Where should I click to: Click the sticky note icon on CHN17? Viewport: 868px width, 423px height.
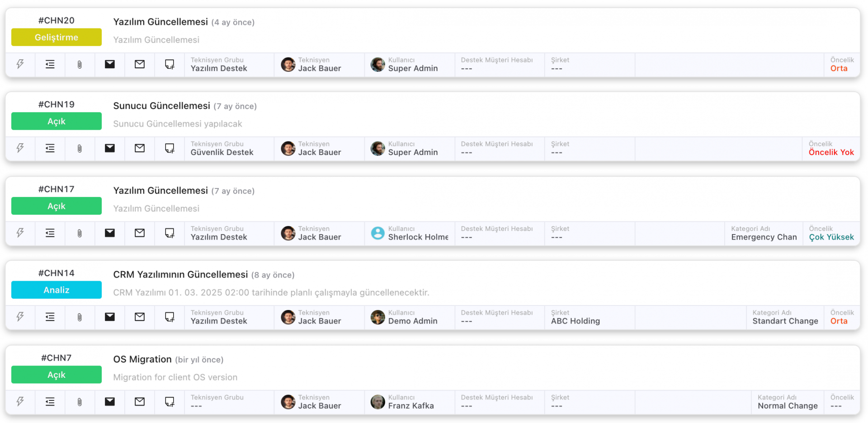pyautogui.click(x=170, y=233)
